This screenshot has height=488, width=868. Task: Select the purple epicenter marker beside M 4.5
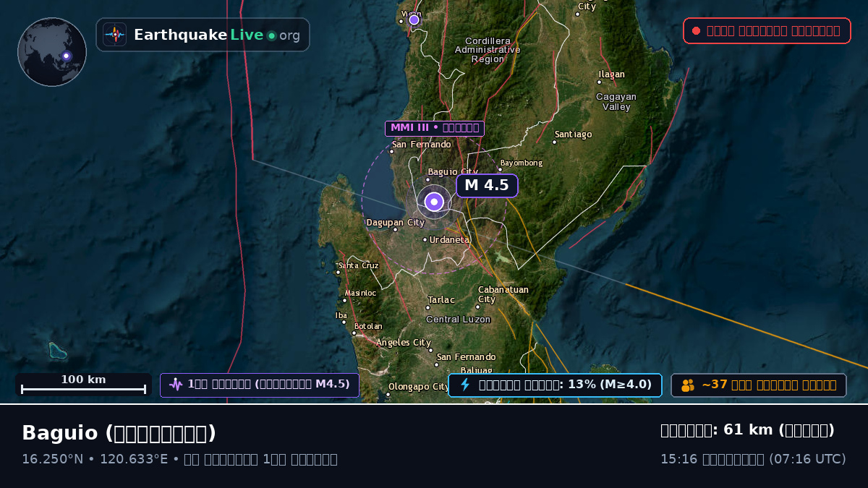[x=434, y=202]
